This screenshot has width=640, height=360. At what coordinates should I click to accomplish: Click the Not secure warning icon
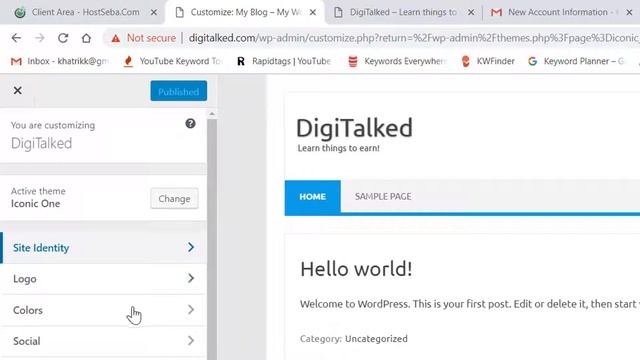(116, 38)
